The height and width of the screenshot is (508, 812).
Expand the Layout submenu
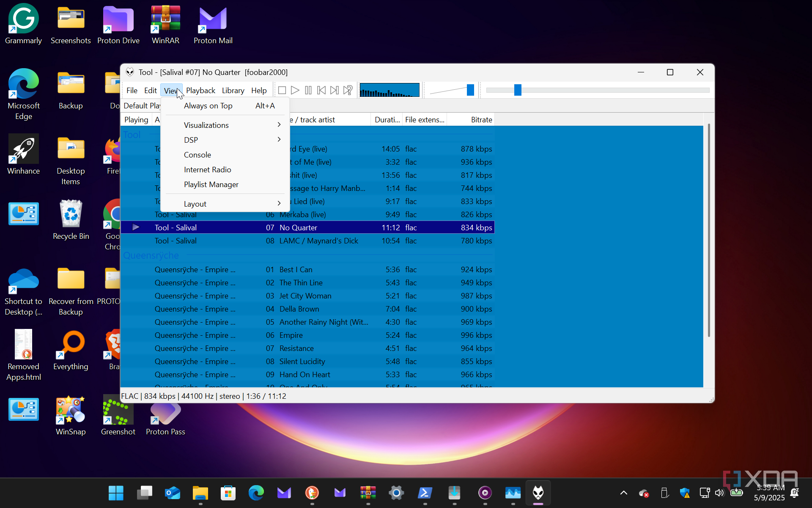225,204
